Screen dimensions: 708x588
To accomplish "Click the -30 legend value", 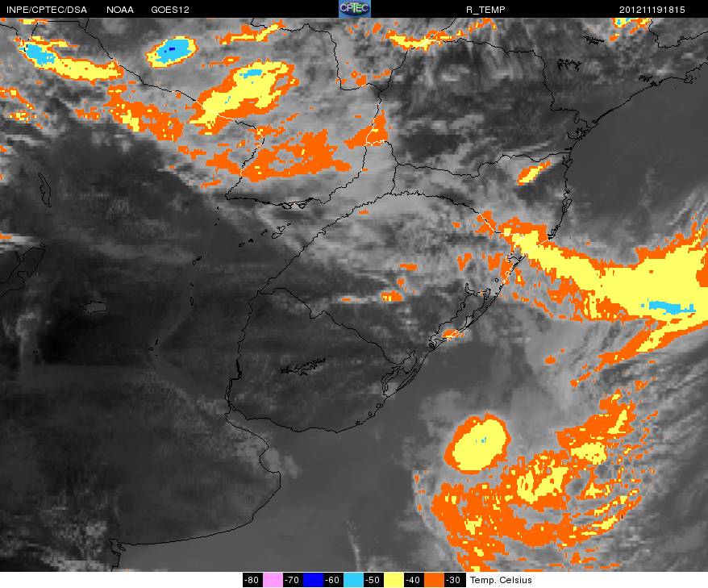I will (x=454, y=580).
